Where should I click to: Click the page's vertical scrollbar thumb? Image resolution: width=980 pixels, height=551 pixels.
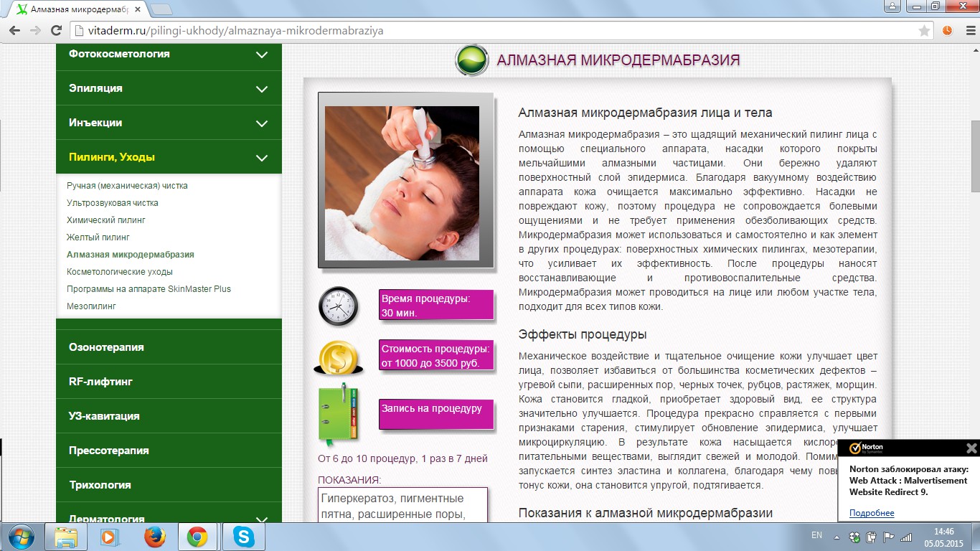pyautogui.click(x=975, y=155)
